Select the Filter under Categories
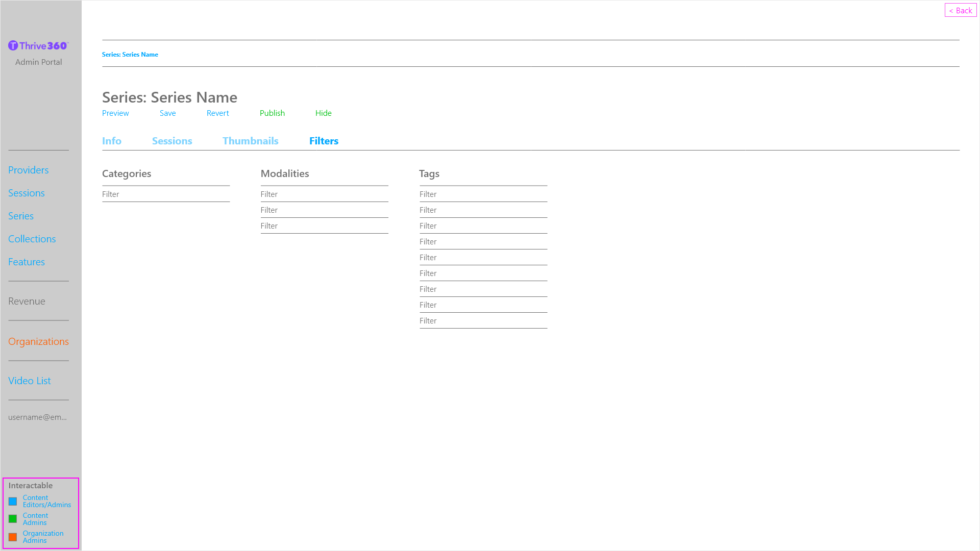 tap(111, 194)
